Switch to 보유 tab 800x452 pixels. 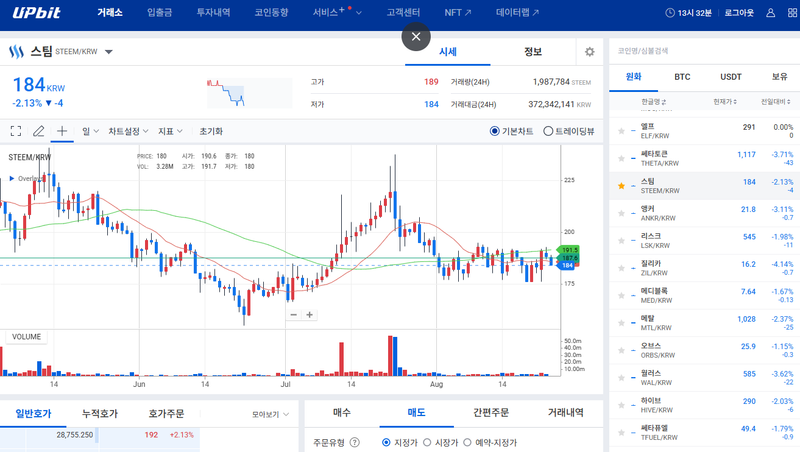[x=779, y=77]
